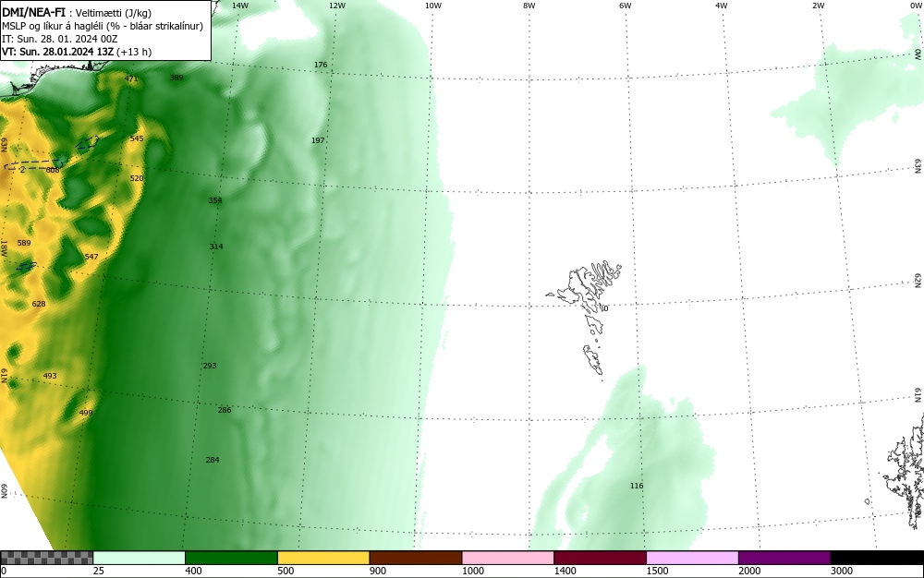Click the map value 389
Viewport: 924px width, 578px height.
176,78
